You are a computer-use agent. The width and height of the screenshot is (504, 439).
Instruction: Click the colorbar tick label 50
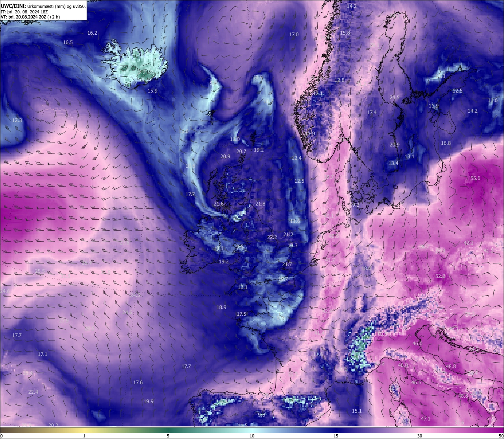(x=501, y=436)
